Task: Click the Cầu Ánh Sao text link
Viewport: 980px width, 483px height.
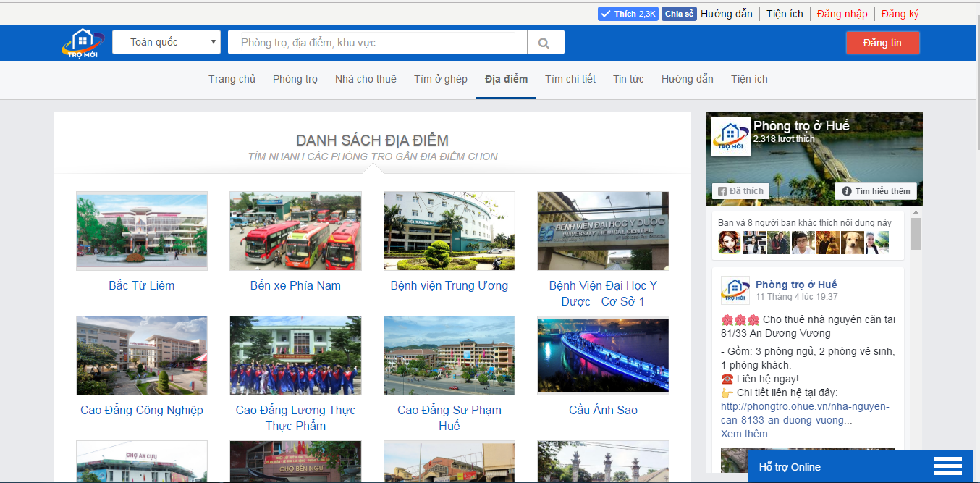Action: coord(603,410)
